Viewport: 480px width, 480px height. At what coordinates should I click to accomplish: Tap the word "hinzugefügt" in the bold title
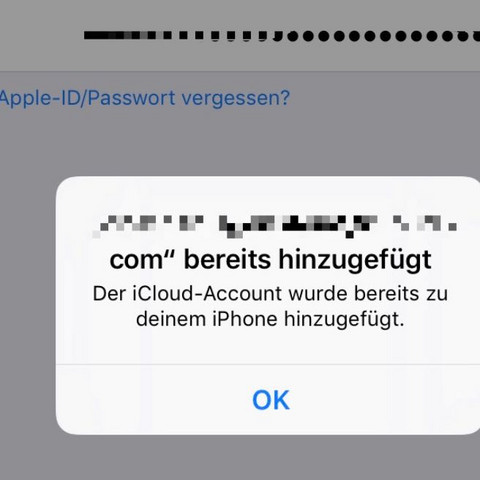[355, 262]
